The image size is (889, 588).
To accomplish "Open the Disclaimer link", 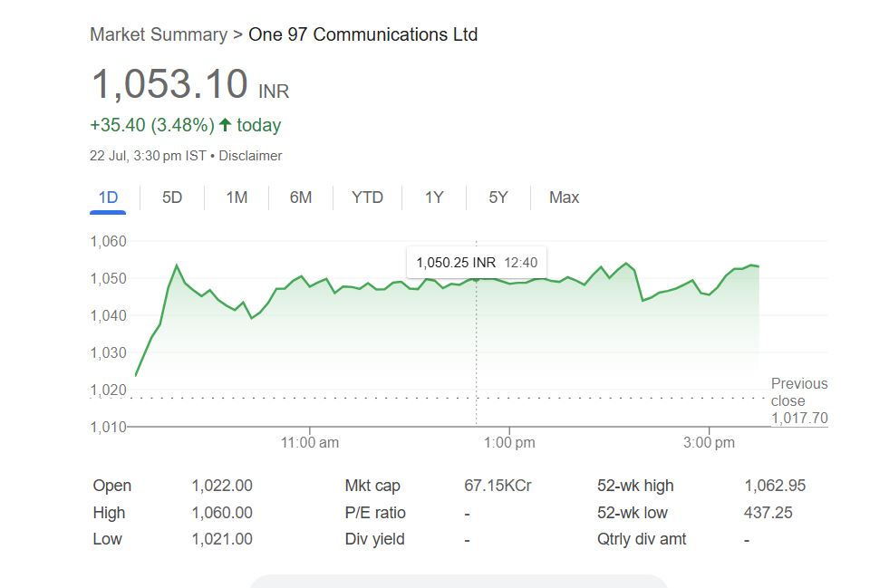I will click(x=251, y=156).
